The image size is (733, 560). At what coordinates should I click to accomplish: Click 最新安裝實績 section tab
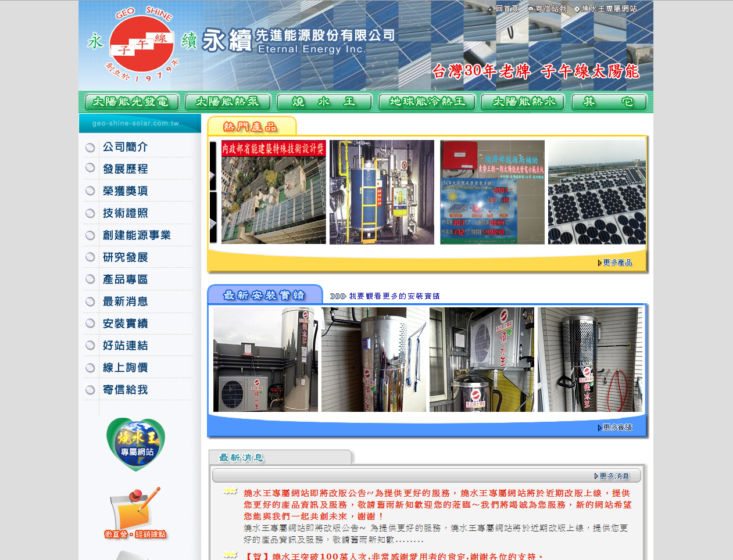pos(265,295)
